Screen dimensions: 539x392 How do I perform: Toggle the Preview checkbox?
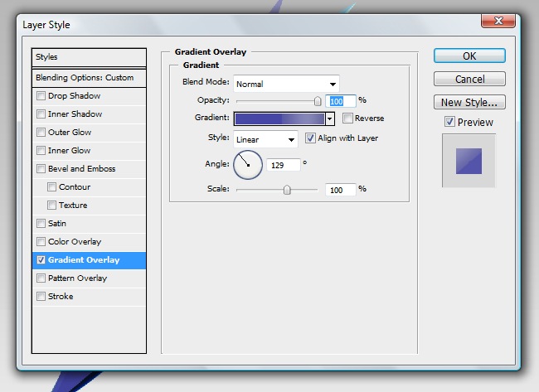point(449,122)
